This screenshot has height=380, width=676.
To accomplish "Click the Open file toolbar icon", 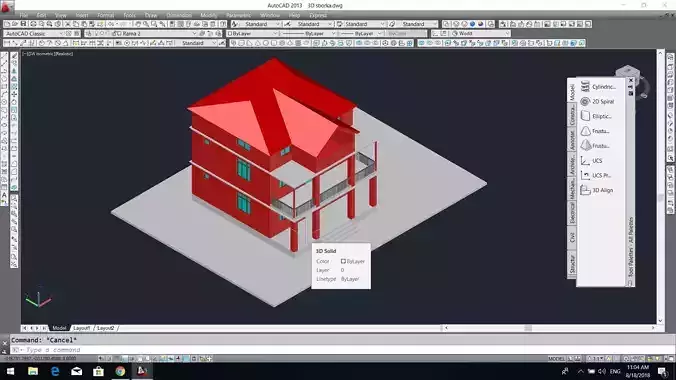I will tap(15, 24).
